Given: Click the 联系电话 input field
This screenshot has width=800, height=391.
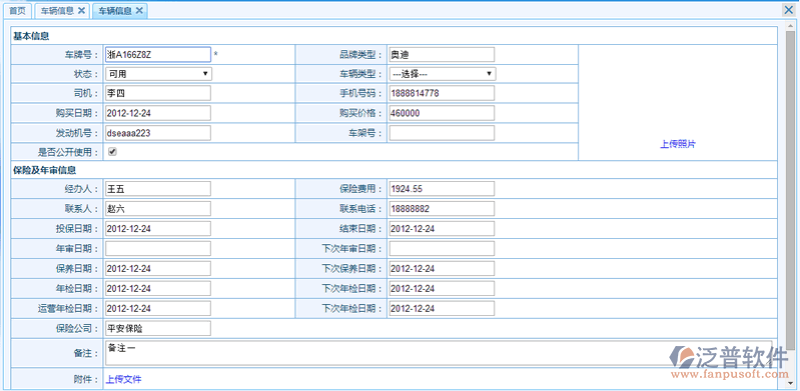Looking at the screenshot, I should click(441, 209).
